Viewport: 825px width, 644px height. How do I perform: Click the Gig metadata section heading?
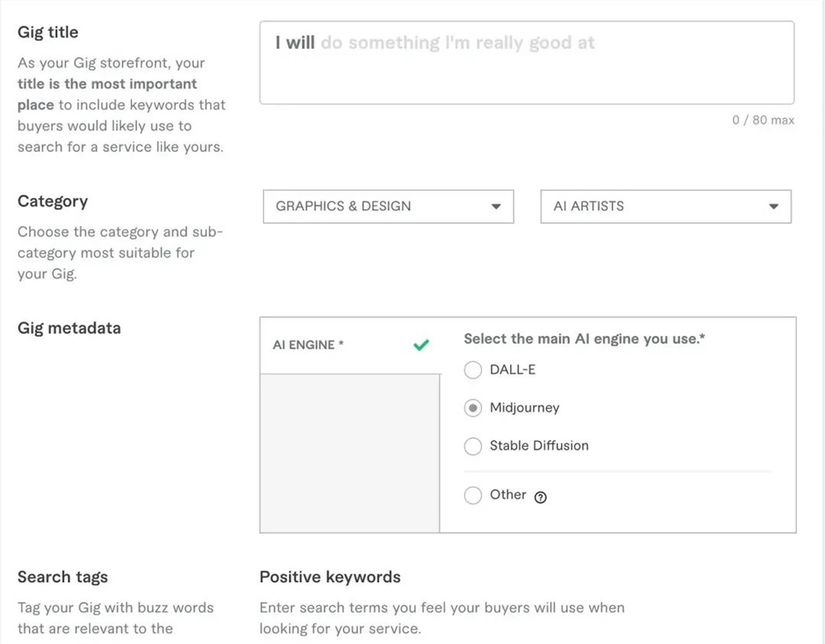pyautogui.click(x=69, y=328)
